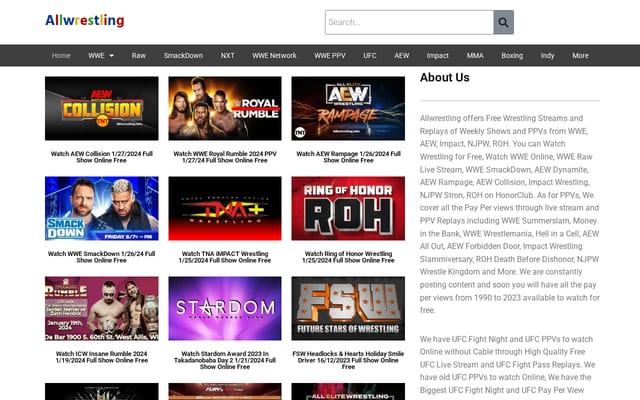Select AEW in the navigation bar
This screenshot has width=640, height=400.
402,56
